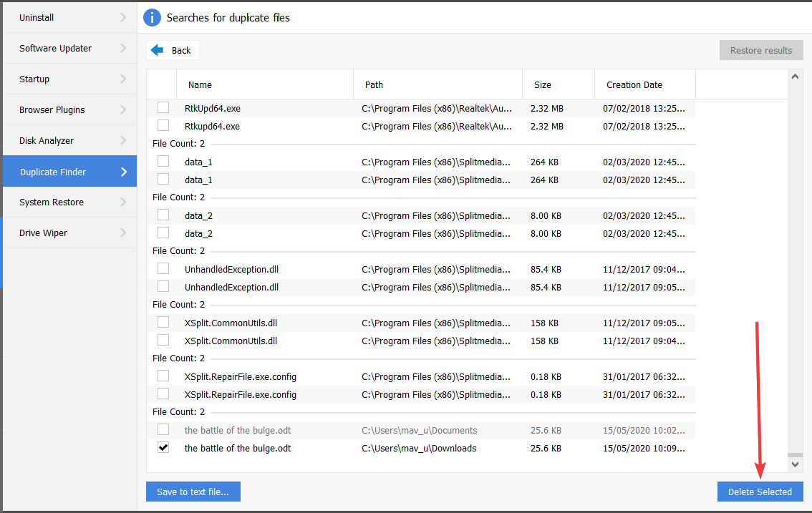Viewport: 812px width, 513px height.
Task: Check bulge.odt in Documents folder
Action: (163, 430)
